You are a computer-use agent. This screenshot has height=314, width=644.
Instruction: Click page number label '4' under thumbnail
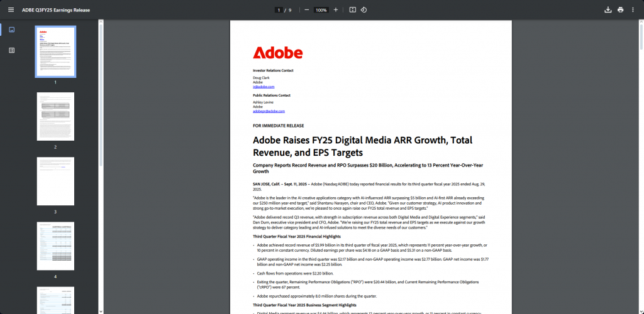(55, 276)
